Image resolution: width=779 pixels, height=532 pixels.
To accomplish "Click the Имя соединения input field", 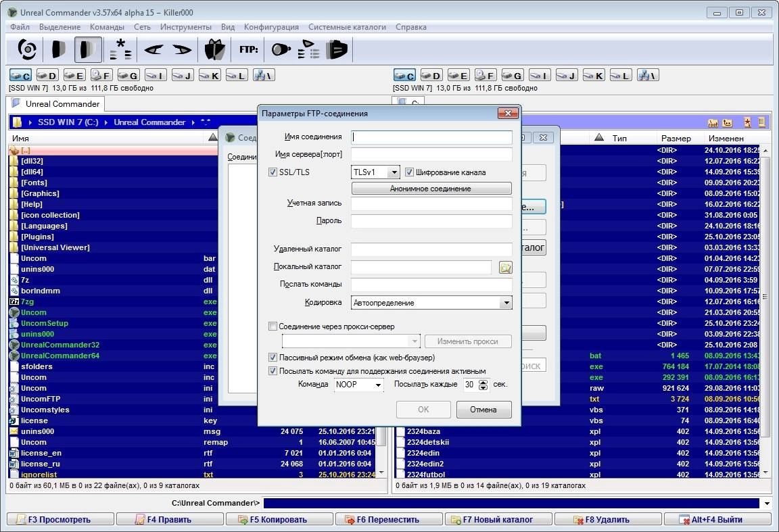I will coord(431,137).
